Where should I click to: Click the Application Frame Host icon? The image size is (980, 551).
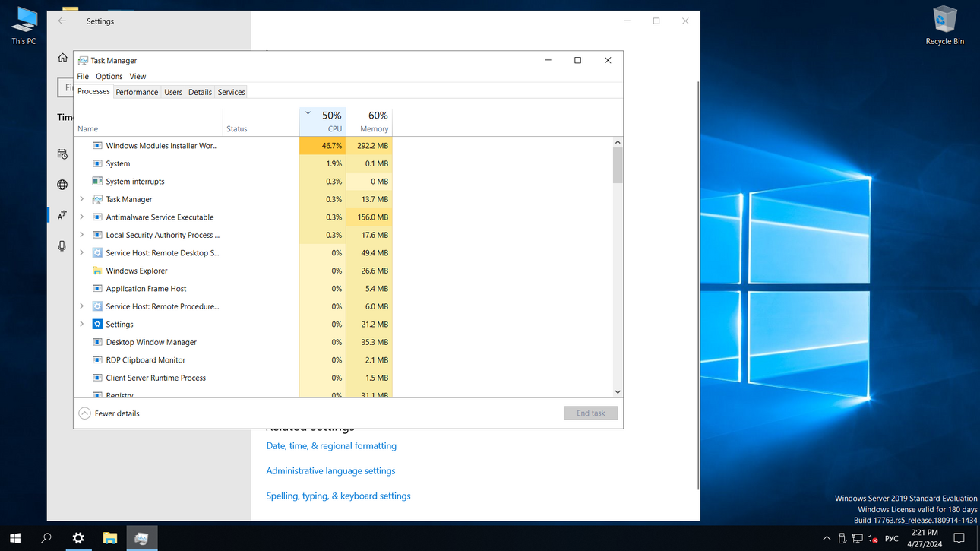(x=97, y=288)
